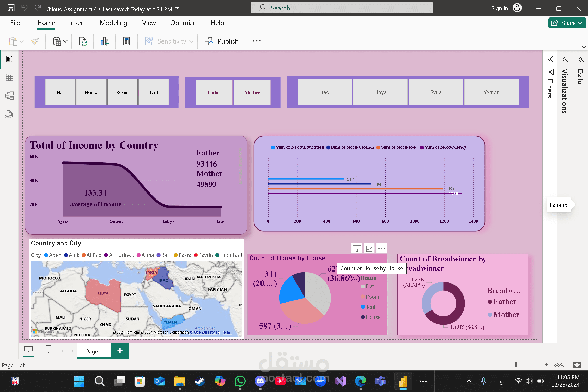Open WhatsApp from the taskbar
Screen dimensions: 588x392
(x=240, y=381)
